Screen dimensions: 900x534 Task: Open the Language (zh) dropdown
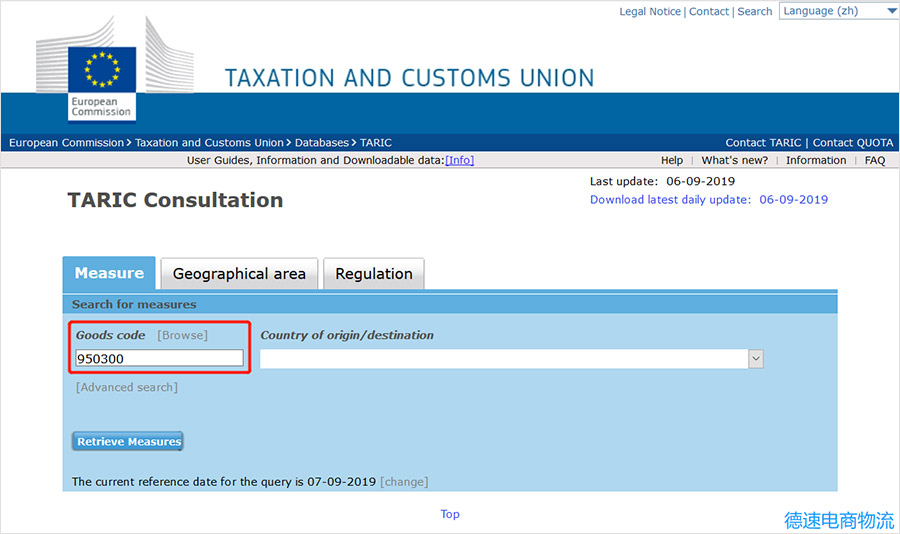click(x=838, y=11)
